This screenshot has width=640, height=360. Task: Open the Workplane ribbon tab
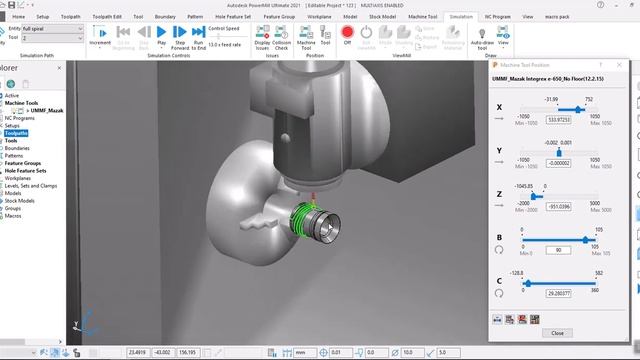coord(319,17)
